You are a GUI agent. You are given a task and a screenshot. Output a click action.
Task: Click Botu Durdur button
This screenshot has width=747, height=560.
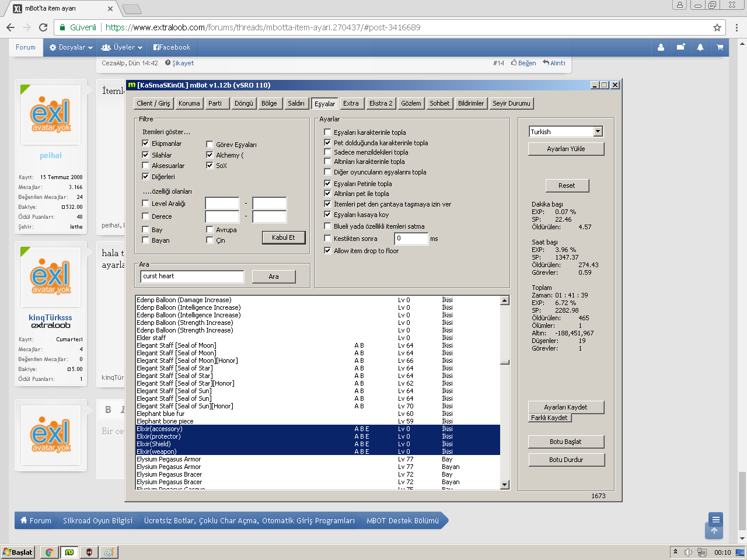[x=566, y=460]
